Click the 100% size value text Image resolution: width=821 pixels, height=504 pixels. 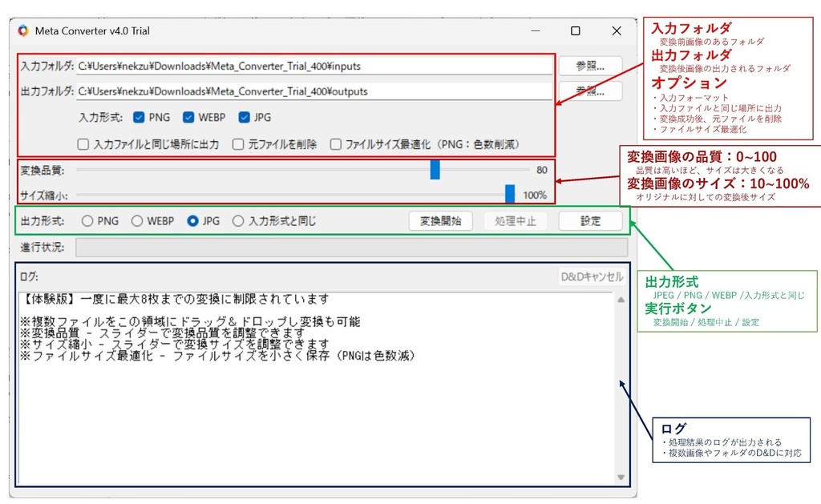tap(535, 195)
